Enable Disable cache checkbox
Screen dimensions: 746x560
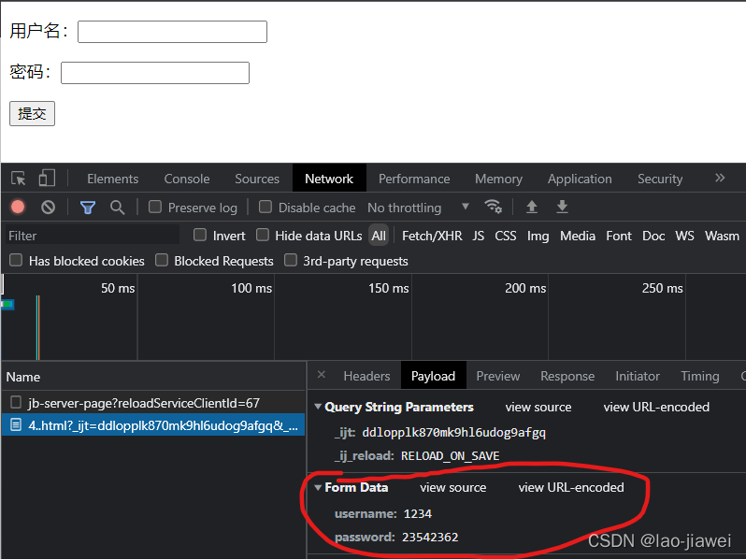click(x=265, y=207)
